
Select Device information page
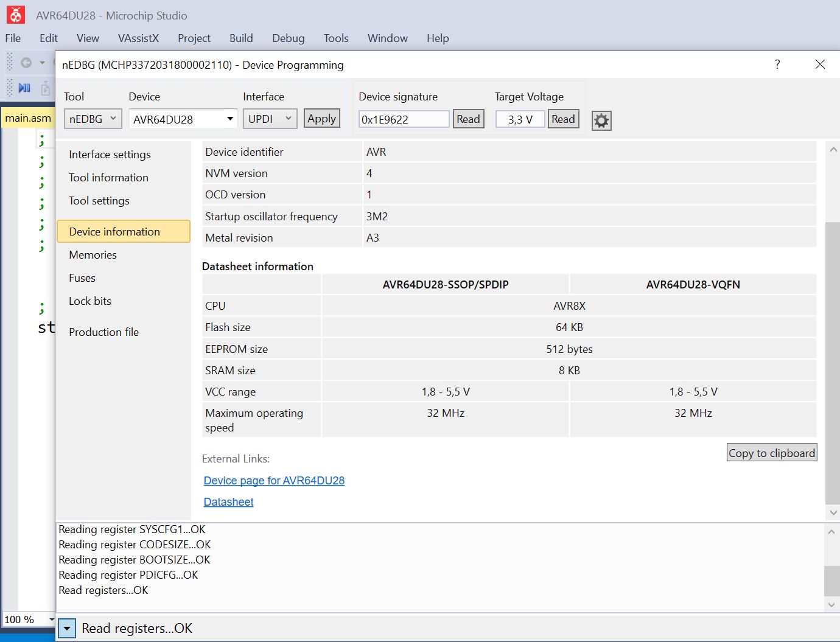(x=124, y=231)
